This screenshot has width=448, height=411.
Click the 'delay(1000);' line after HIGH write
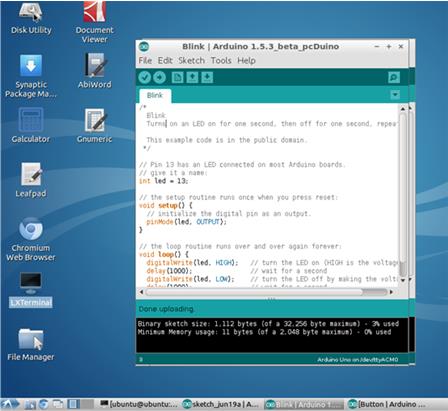(169, 271)
